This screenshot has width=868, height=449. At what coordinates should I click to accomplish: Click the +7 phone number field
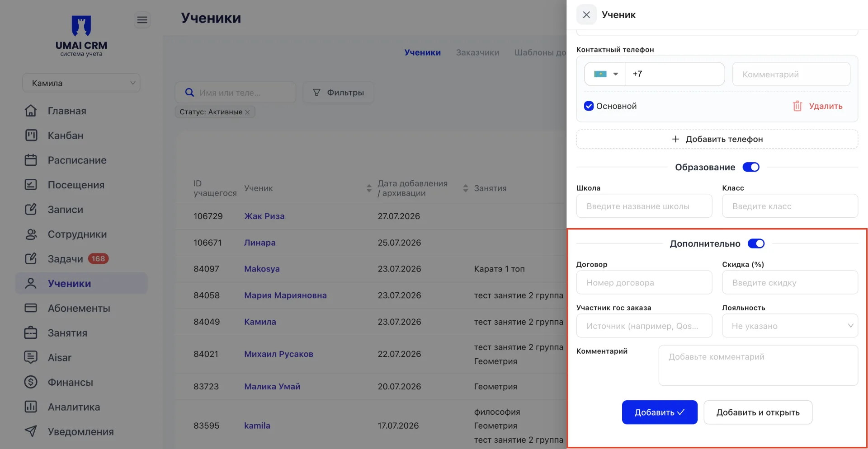coord(675,74)
